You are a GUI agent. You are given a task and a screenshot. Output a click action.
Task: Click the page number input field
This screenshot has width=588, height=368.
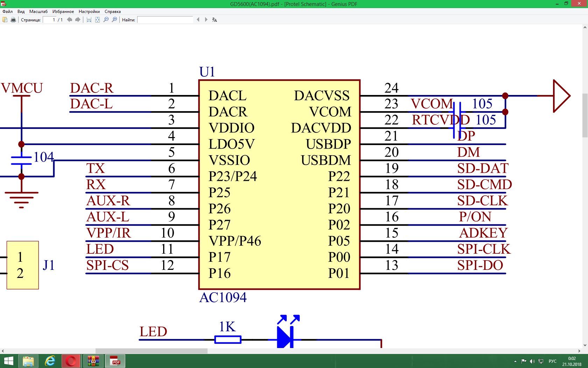pyautogui.click(x=49, y=20)
